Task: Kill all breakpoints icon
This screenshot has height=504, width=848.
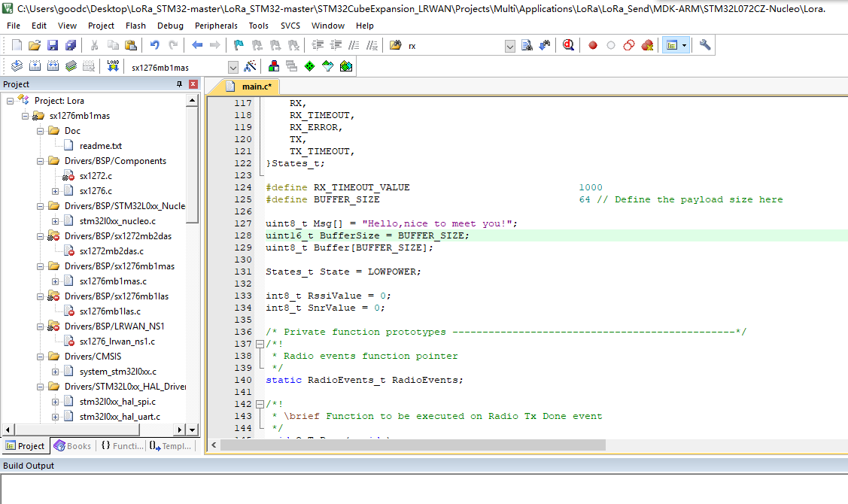Action: 647,45
